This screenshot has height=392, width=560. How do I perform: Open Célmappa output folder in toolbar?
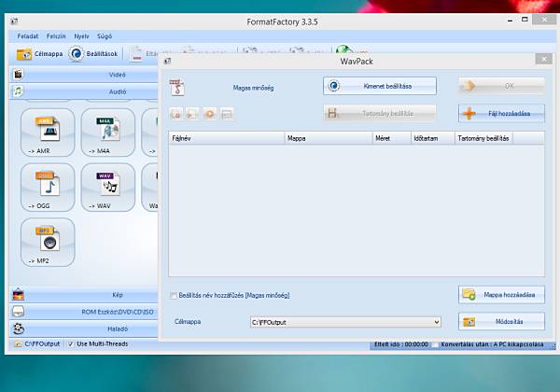click(x=39, y=54)
